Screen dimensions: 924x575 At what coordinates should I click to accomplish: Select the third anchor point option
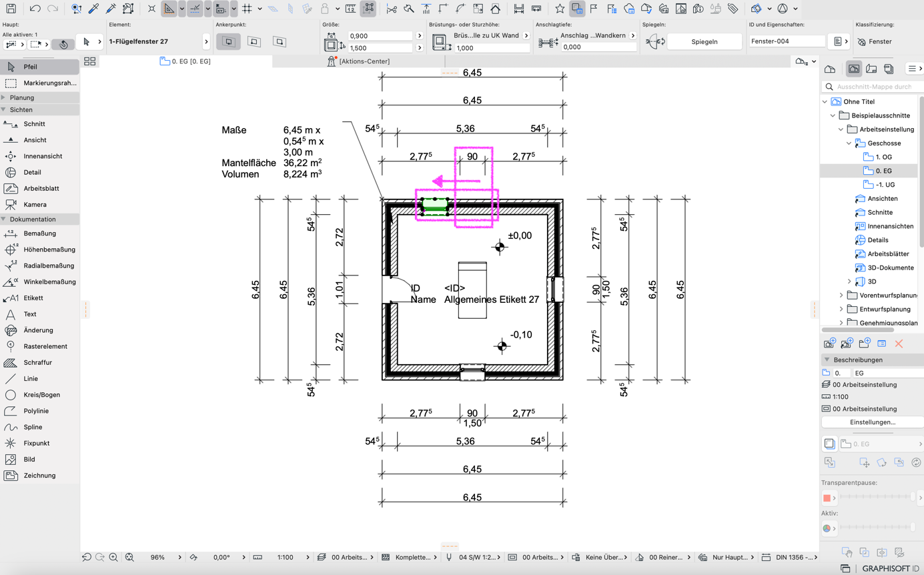[x=280, y=41]
